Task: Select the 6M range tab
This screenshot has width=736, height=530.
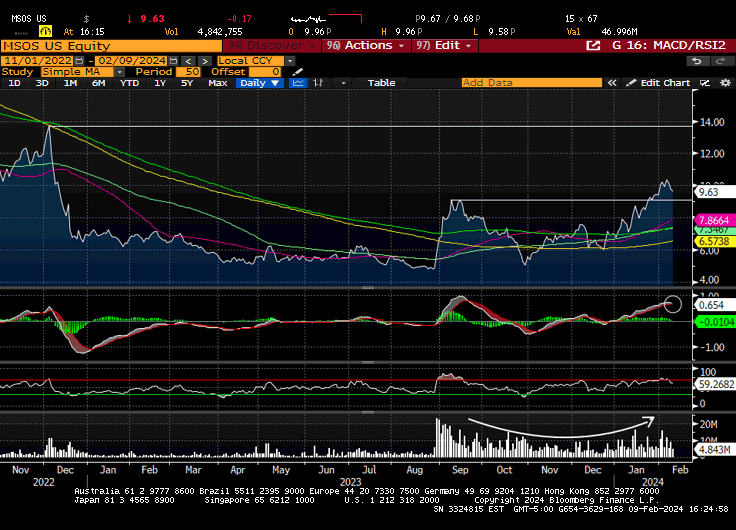Action: (x=98, y=83)
